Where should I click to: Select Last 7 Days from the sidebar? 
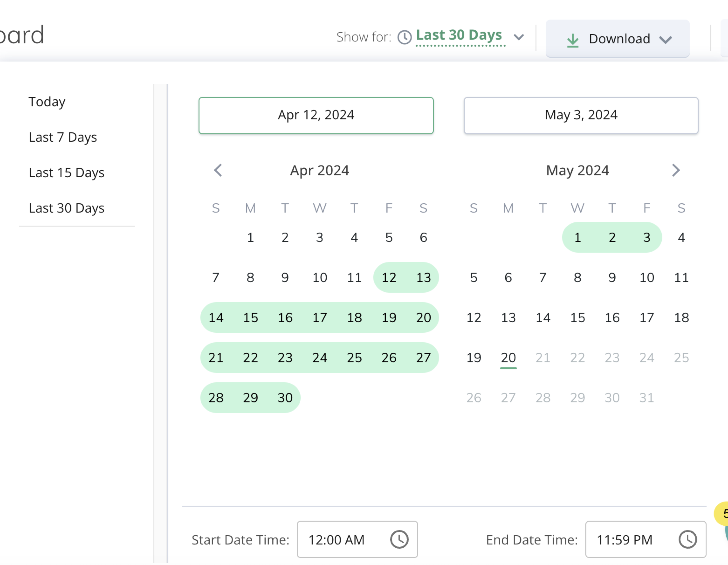pos(63,137)
